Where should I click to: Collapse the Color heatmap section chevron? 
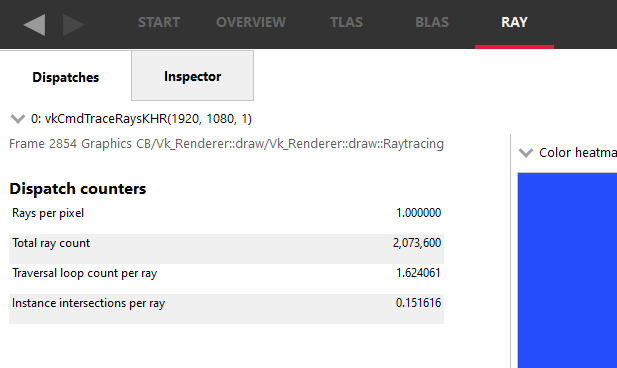pos(526,153)
